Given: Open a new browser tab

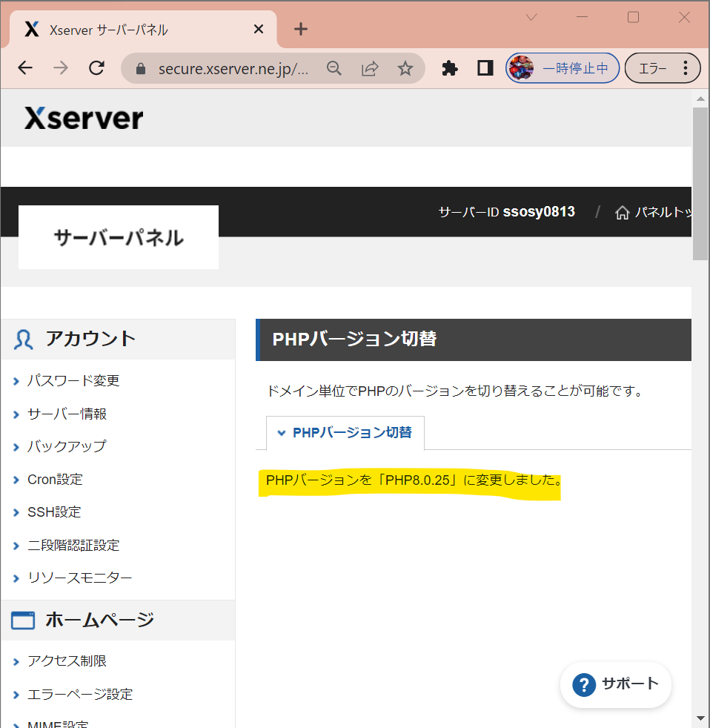Looking at the screenshot, I should [x=301, y=29].
